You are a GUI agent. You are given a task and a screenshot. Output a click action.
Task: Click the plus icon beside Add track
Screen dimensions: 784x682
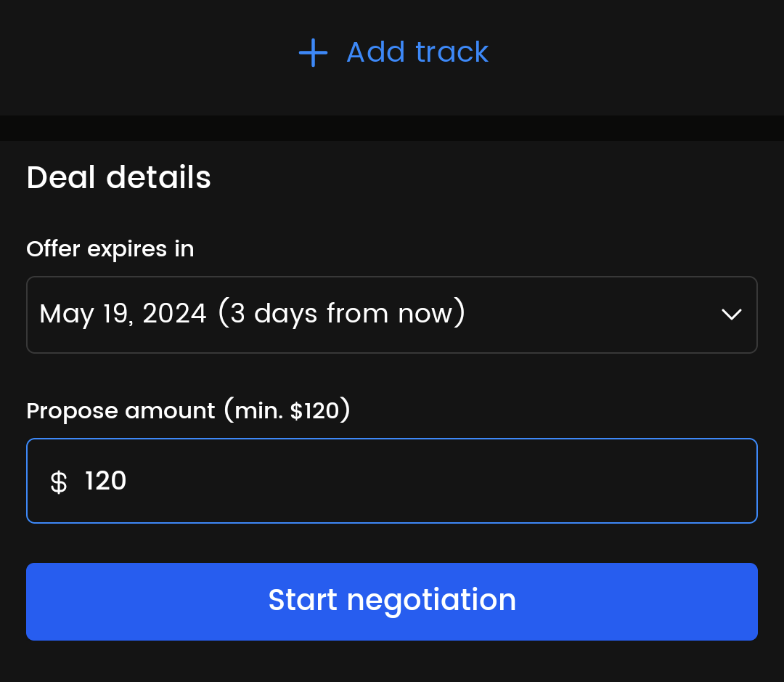click(x=313, y=53)
